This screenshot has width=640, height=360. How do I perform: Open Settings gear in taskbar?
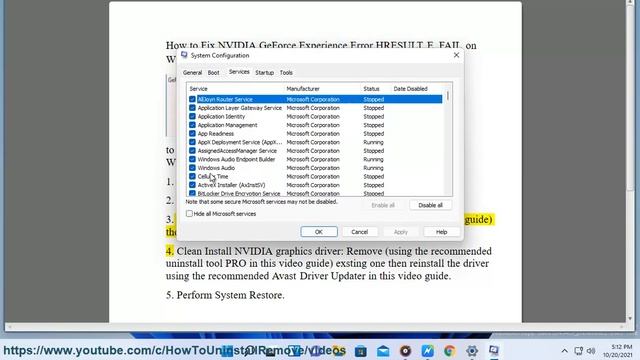pos(472,351)
